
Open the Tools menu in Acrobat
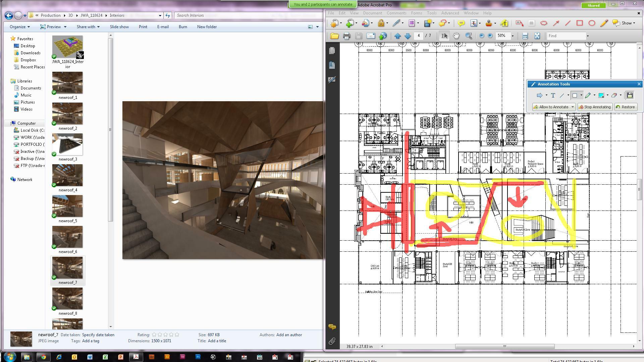431,13
